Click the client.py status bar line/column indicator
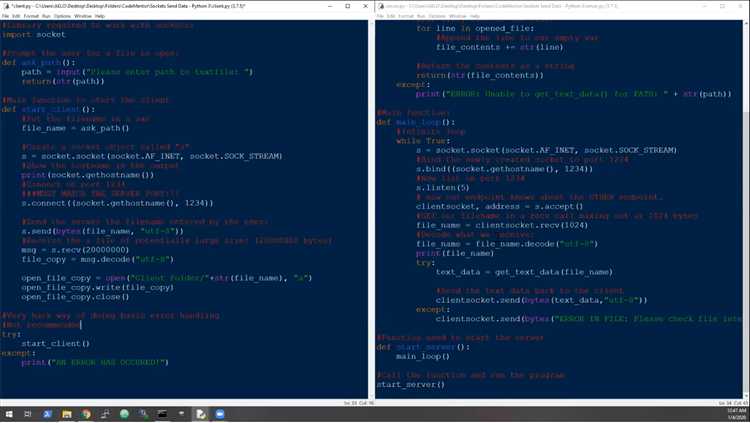 [359, 403]
